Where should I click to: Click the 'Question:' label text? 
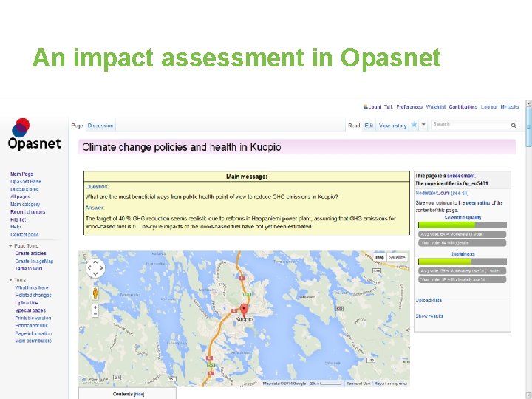(97, 187)
